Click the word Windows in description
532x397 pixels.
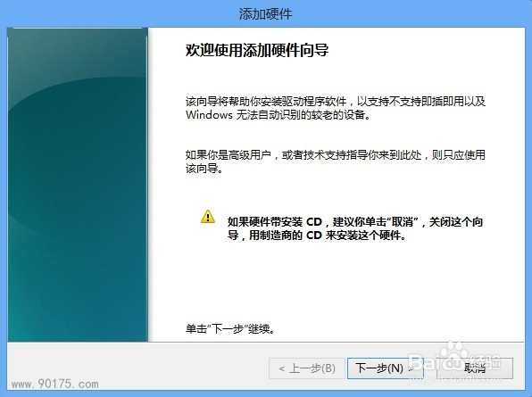[209, 114]
